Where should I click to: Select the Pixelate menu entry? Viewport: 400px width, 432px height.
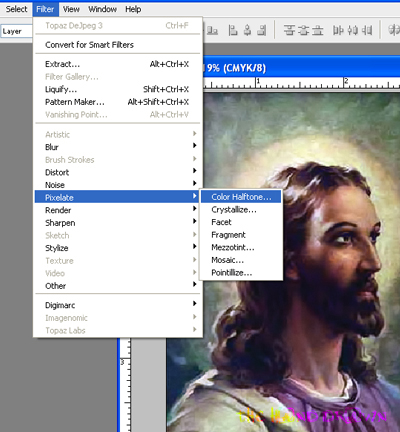click(116, 197)
